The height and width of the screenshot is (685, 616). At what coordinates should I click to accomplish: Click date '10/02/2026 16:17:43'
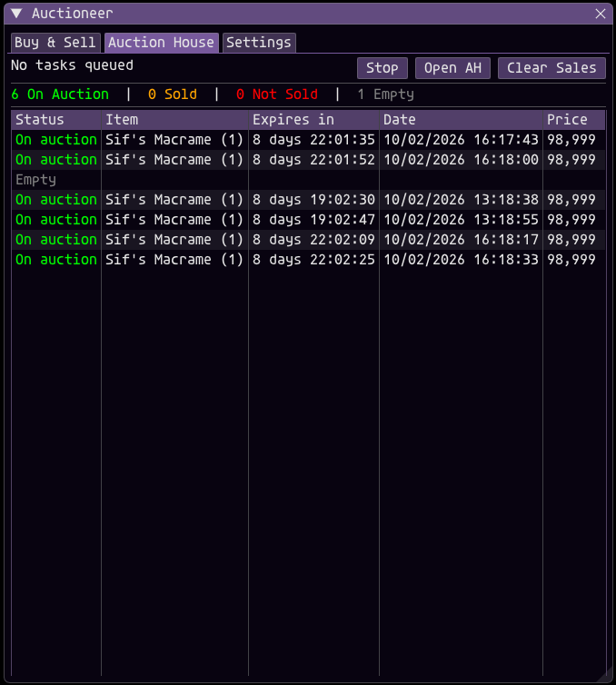pyautogui.click(x=461, y=140)
